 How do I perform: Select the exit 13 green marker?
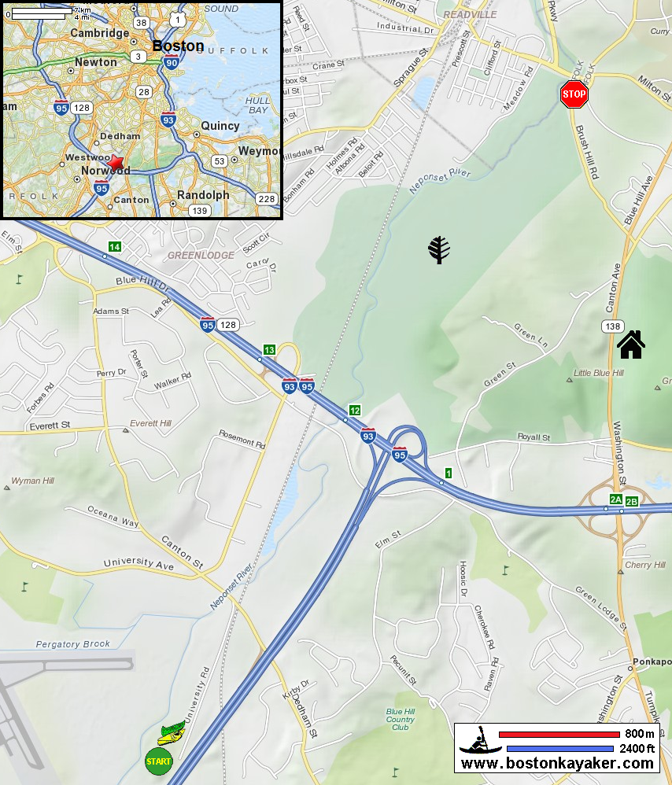(269, 350)
